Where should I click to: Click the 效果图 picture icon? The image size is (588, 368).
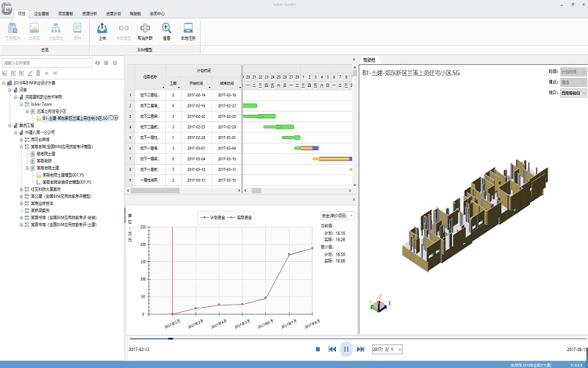tap(34, 28)
